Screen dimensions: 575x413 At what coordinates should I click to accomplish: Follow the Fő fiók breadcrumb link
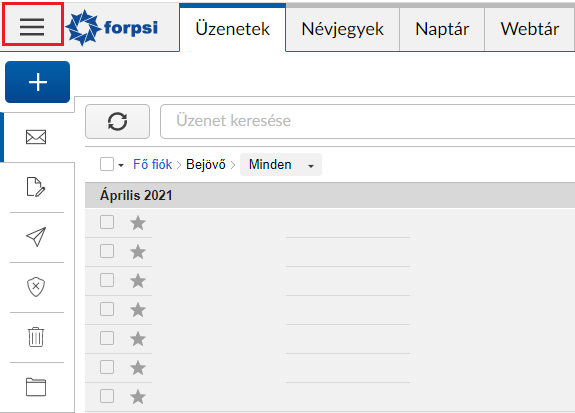click(x=153, y=164)
